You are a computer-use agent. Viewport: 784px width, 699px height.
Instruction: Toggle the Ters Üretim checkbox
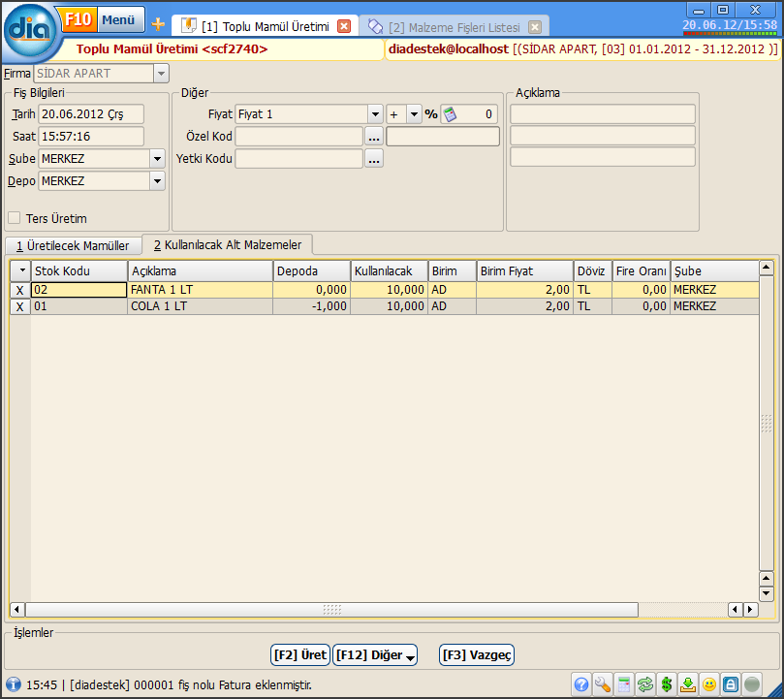click(x=15, y=218)
